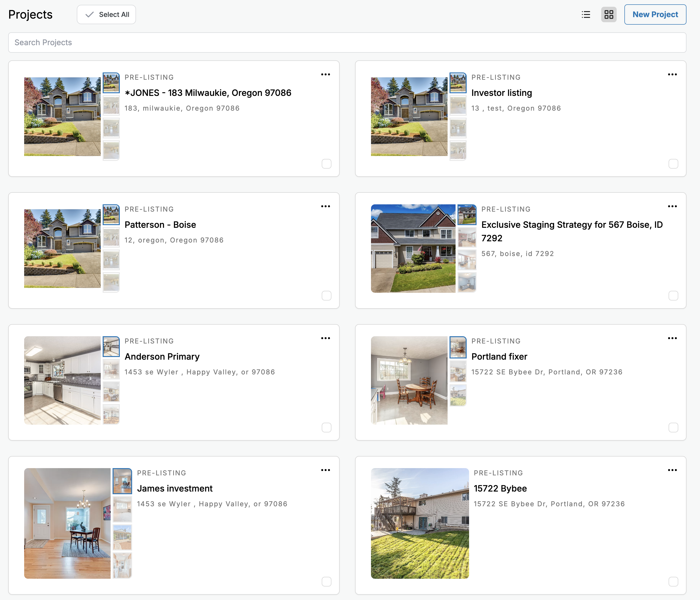Open the James investment project title
This screenshot has width=700, height=600.
pos(175,488)
